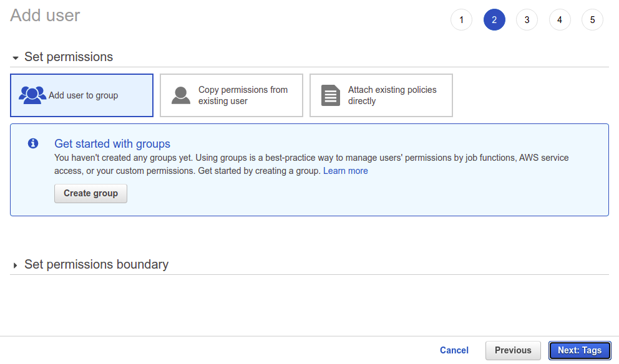Click the Set permissions boundary heading
This screenshot has height=364, width=619.
click(96, 264)
